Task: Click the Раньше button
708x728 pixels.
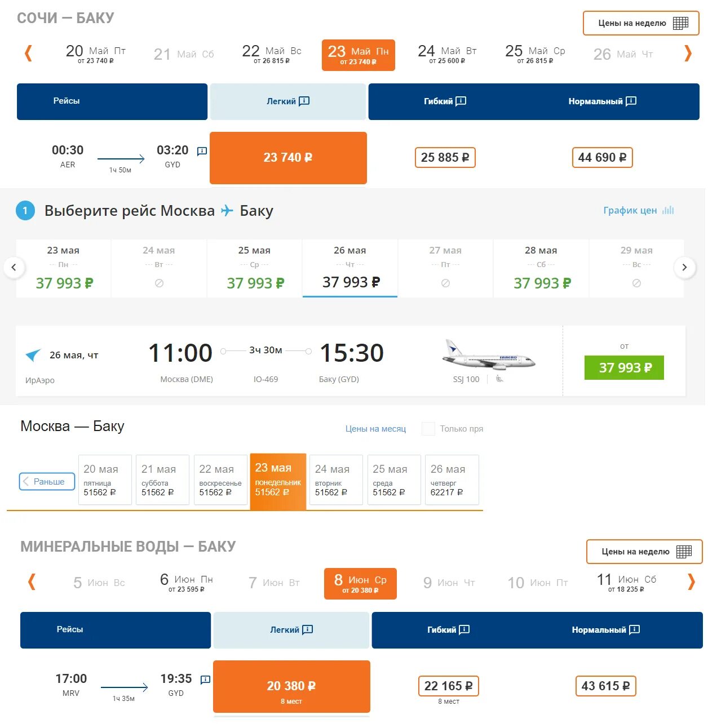Action: pyautogui.click(x=47, y=482)
